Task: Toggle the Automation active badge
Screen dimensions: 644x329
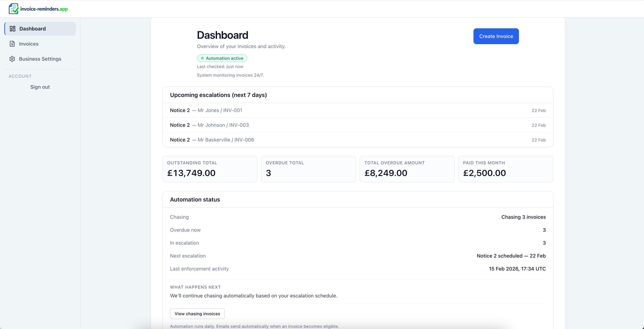Action: coord(222,58)
